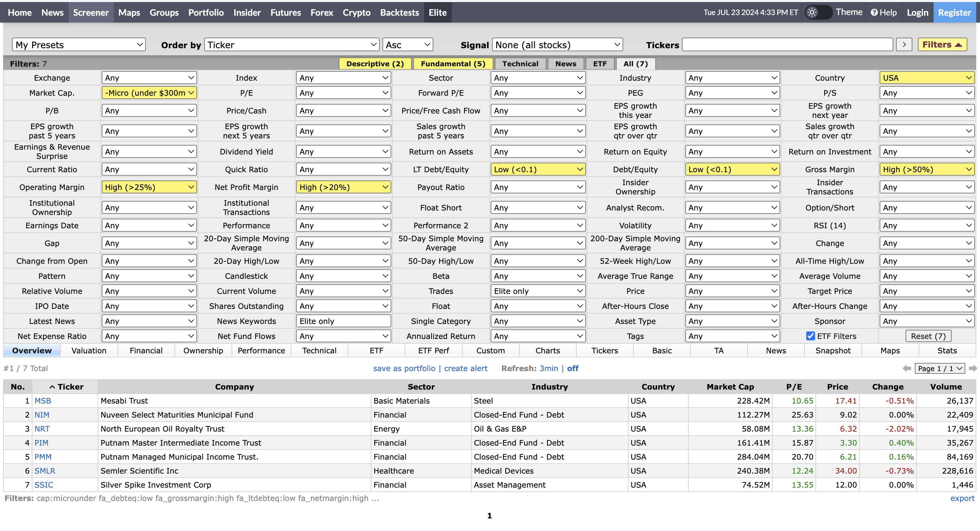
Task: Click the arrow button next to Tickers field
Action: 904,44
